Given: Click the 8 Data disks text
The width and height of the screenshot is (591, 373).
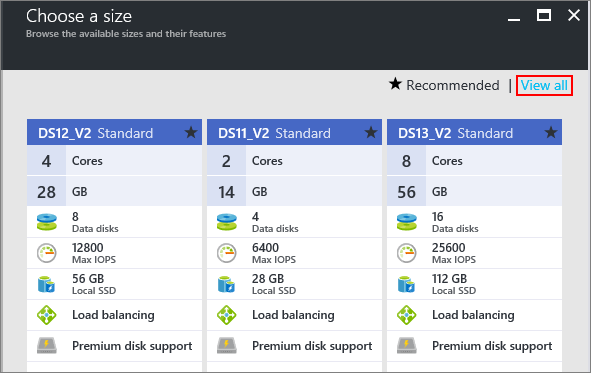Looking at the screenshot, I should pyautogui.click(x=95, y=222).
